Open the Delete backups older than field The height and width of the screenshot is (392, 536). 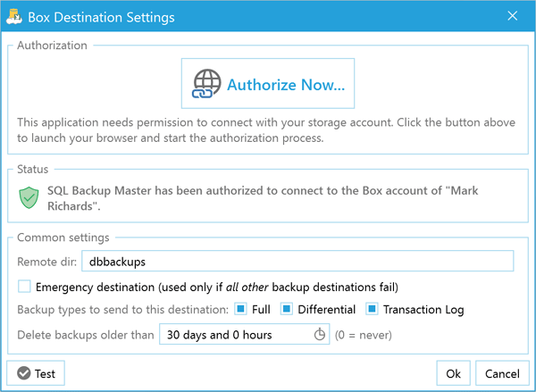pyautogui.click(x=244, y=334)
